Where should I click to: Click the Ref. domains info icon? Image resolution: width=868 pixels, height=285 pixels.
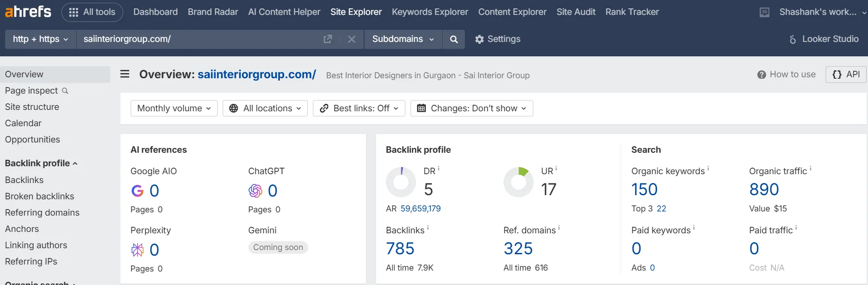[559, 228]
